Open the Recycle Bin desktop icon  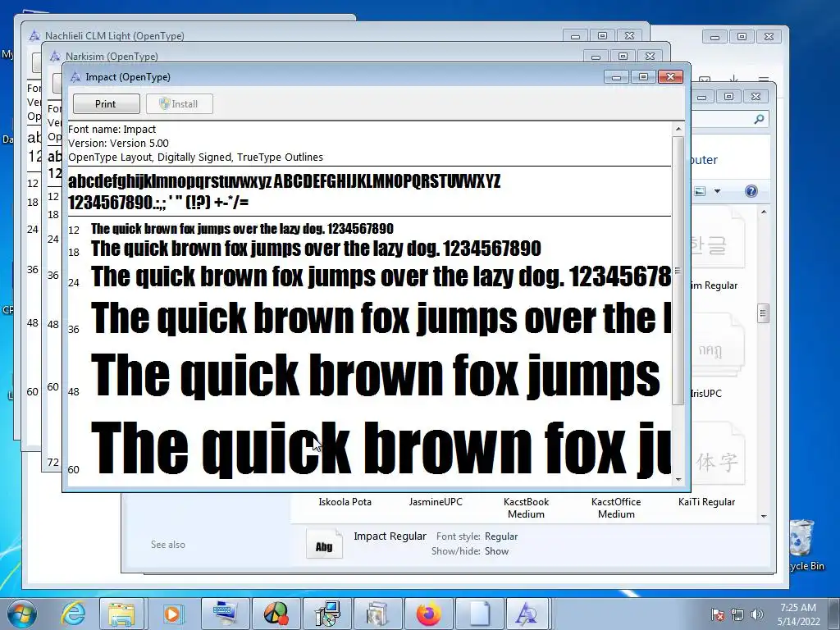[804, 545]
